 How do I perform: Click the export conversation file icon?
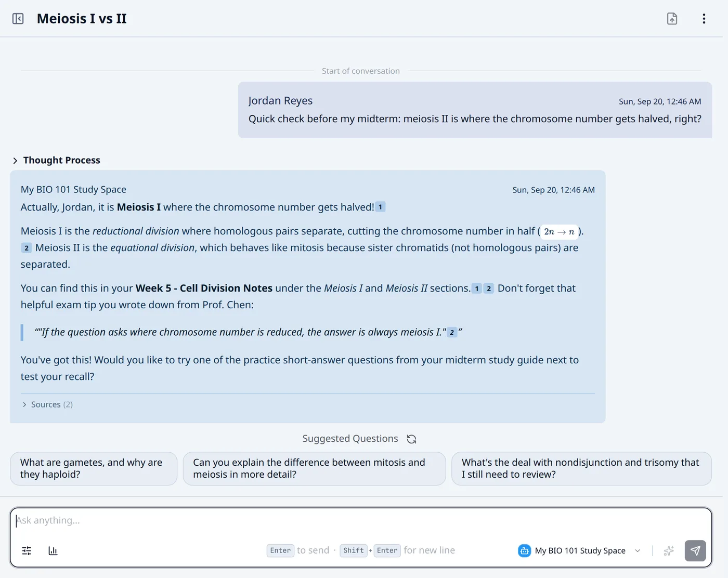click(x=672, y=19)
